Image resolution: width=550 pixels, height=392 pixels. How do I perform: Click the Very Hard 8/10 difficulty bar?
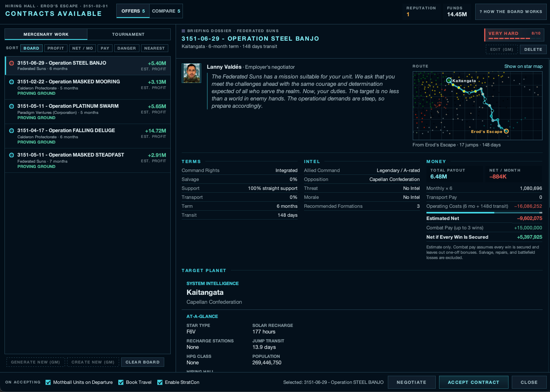tap(514, 35)
